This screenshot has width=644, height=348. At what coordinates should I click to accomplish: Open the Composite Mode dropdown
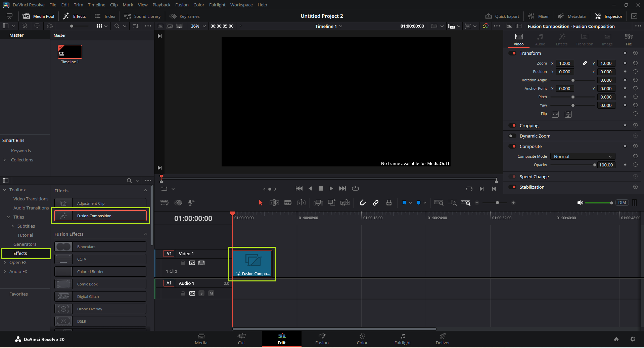pyautogui.click(x=583, y=156)
